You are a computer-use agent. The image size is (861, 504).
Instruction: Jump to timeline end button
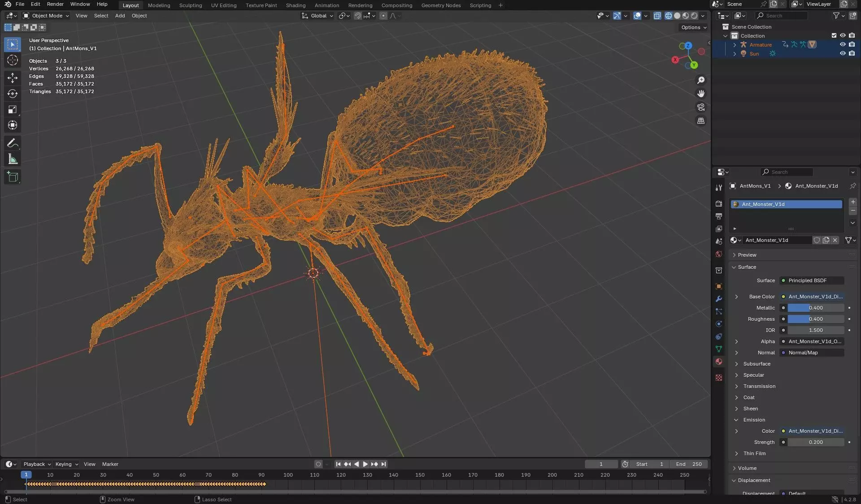click(384, 464)
